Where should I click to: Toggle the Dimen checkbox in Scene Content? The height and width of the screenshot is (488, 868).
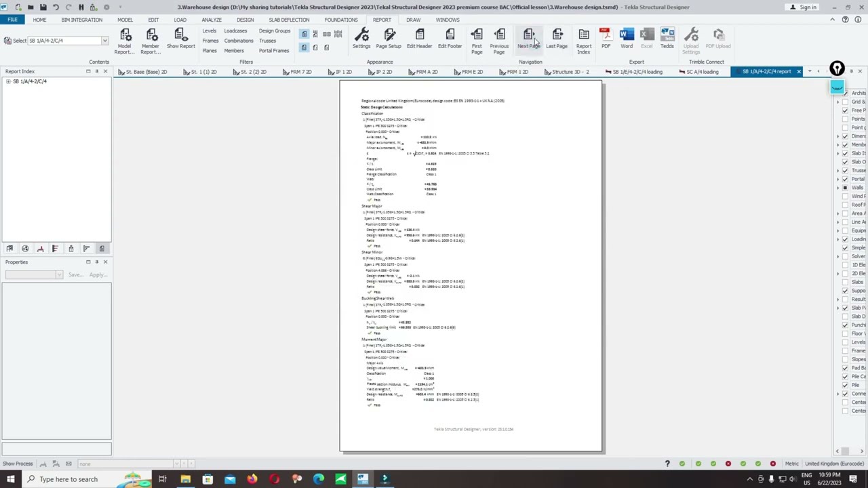pyautogui.click(x=845, y=136)
